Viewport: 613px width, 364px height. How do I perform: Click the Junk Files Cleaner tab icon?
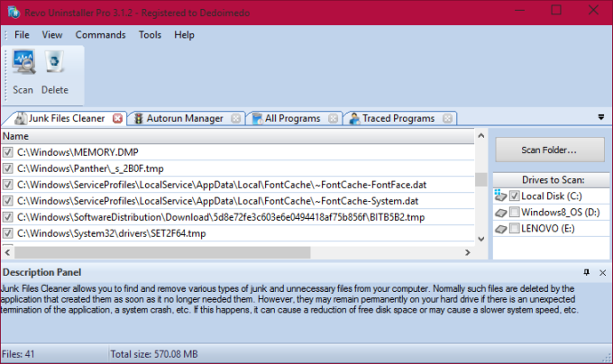click(21, 118)
